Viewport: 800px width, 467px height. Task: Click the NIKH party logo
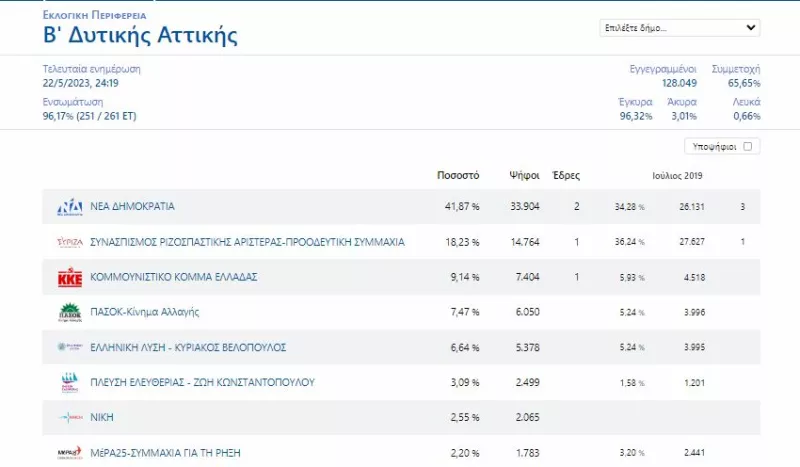(69, 417)
